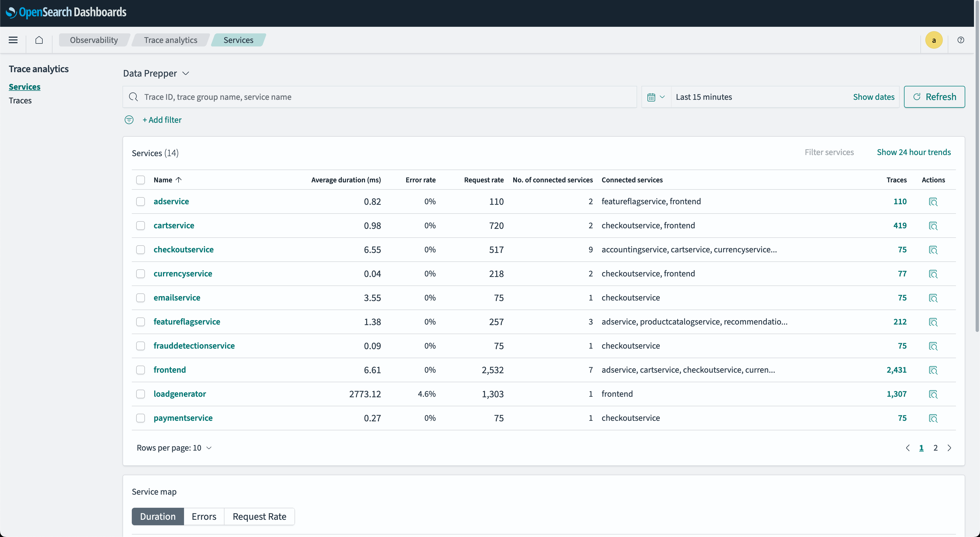Viewport: 980px width, 537px height.
Task: Click Show 24 hour trends link
Action: pos(914,152)
